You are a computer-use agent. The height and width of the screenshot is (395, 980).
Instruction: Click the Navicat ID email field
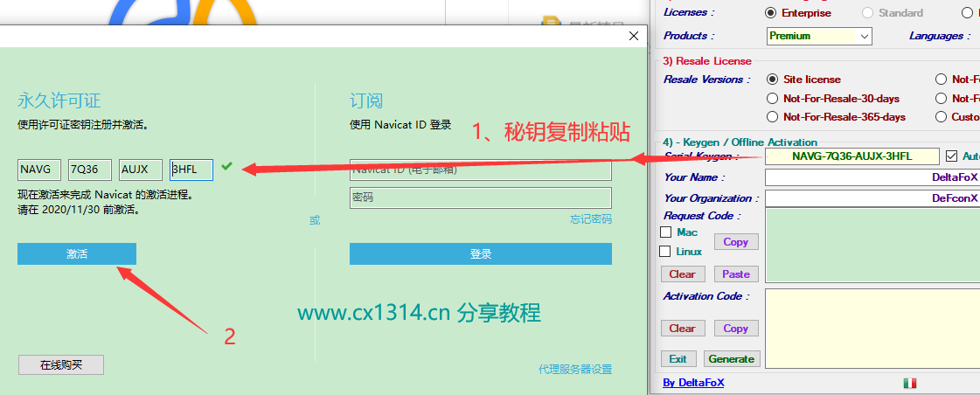tap(481, 170)
